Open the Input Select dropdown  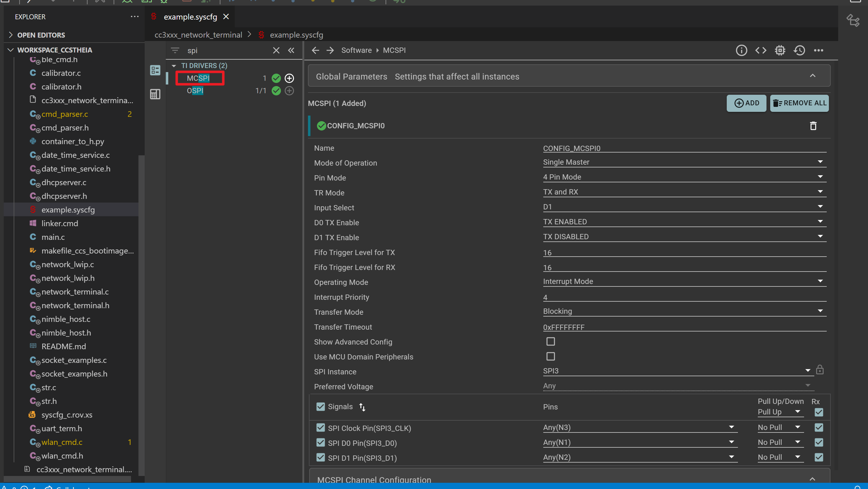(x=684, y=207)
